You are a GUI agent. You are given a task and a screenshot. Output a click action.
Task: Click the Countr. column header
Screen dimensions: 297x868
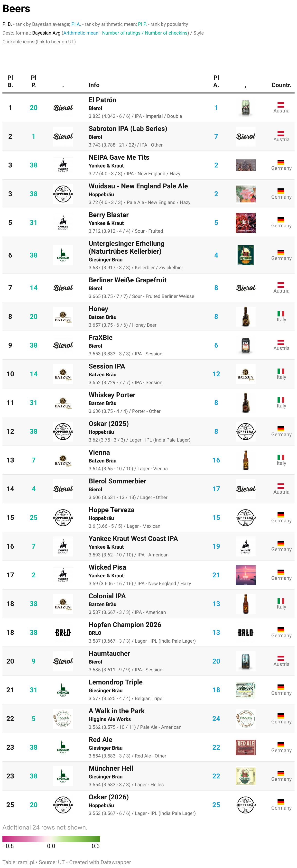(281, 85)
